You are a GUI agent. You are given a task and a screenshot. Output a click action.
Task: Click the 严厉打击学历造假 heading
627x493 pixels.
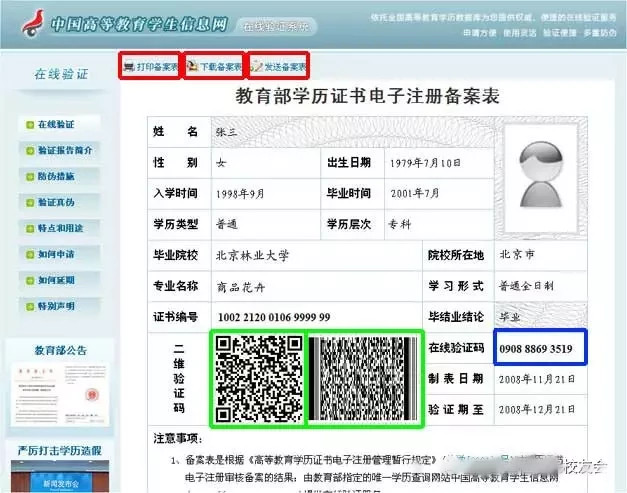coord(60,451)
